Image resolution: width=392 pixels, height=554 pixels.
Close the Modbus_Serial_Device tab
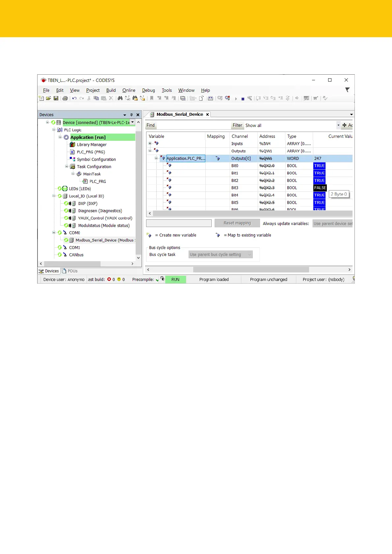point(207,114)
